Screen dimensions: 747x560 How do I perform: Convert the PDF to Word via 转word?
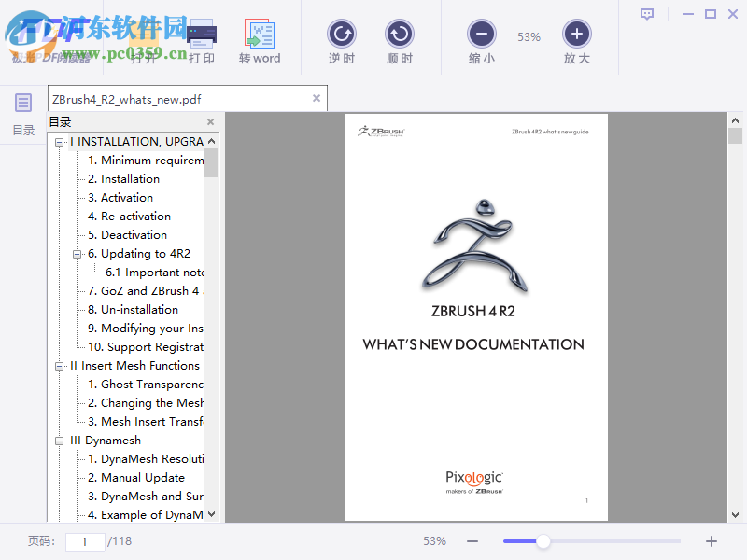[x=260, y=33]
